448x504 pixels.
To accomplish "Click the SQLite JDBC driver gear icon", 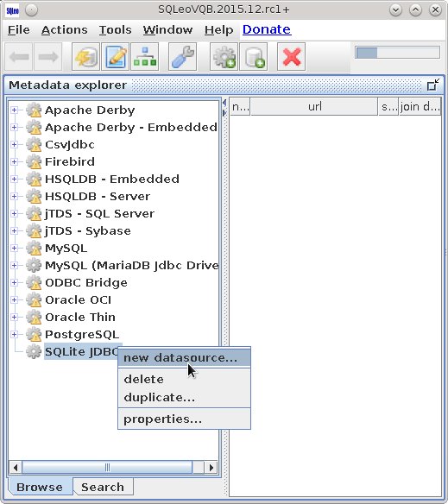I will click(x=34, y=351).
